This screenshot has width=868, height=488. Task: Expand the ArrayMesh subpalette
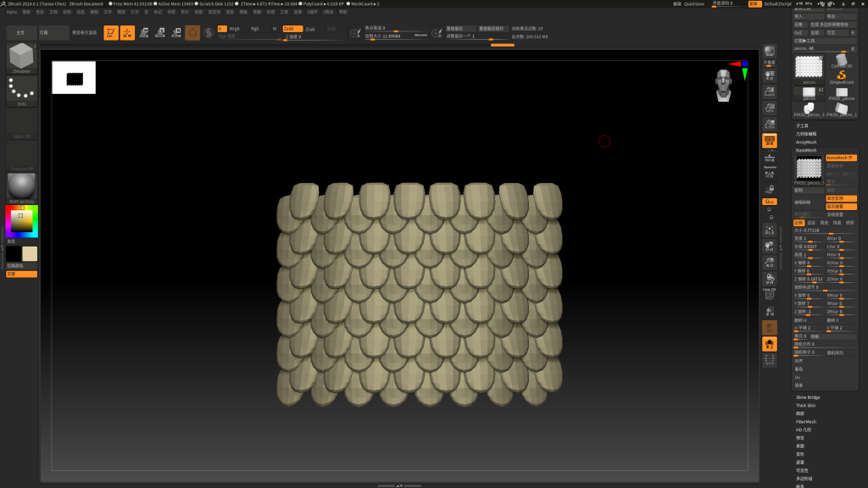click(x=805, y=142)
